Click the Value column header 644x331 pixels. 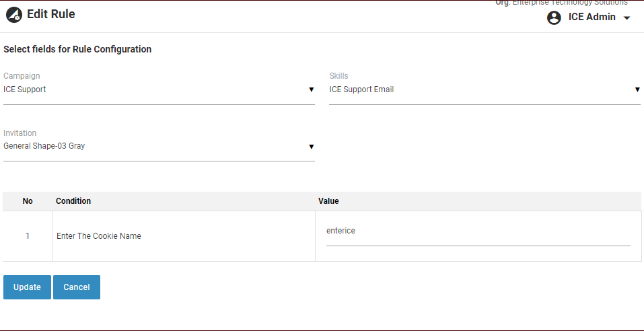coord(328,201)
